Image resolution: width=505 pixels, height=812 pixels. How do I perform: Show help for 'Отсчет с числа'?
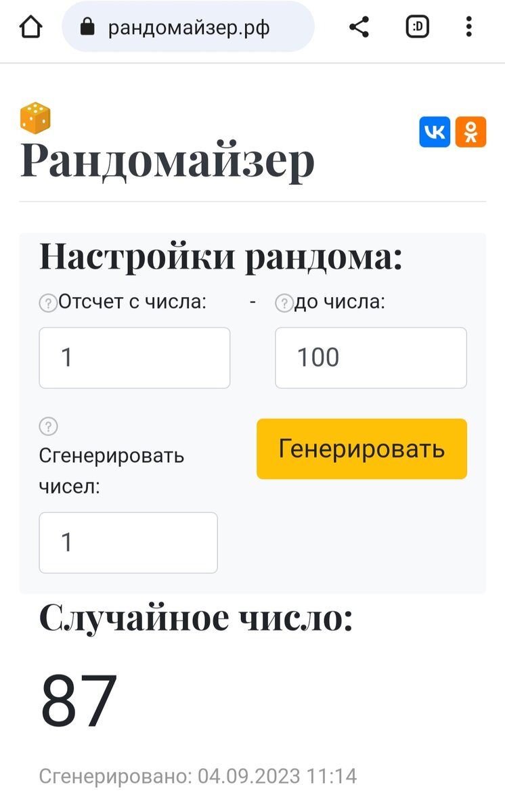47,304
